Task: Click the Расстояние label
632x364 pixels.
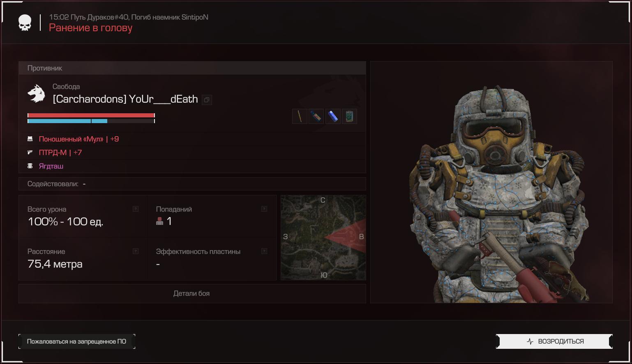Action: pyautogui.click(x=46, y=252)
